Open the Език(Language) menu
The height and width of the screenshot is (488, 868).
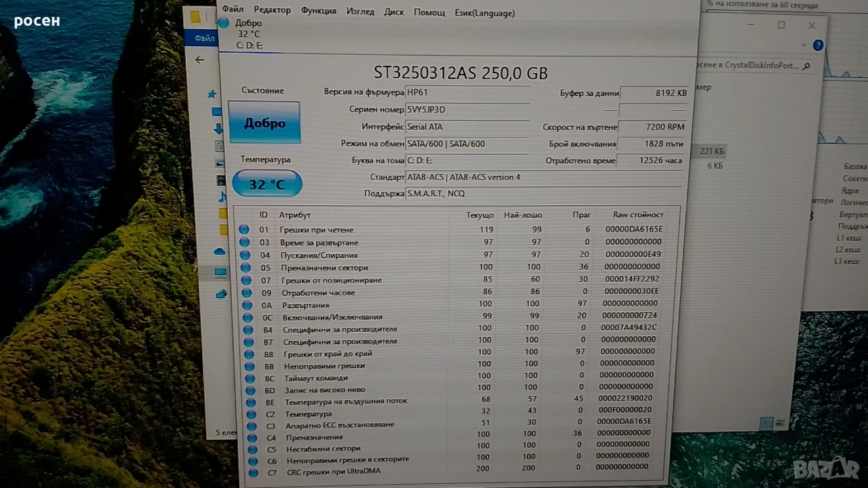[484, 12]
